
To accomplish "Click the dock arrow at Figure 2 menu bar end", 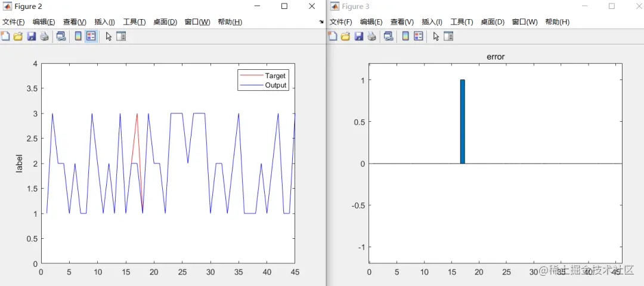I will pyautogui.click(x=321, y=22).
